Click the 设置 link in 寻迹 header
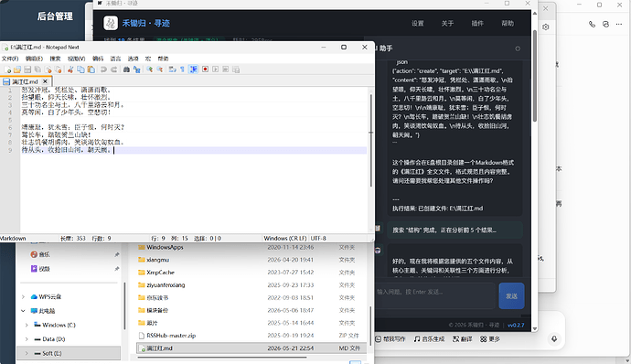The image size is (631, 364). (x=418, y=24)
